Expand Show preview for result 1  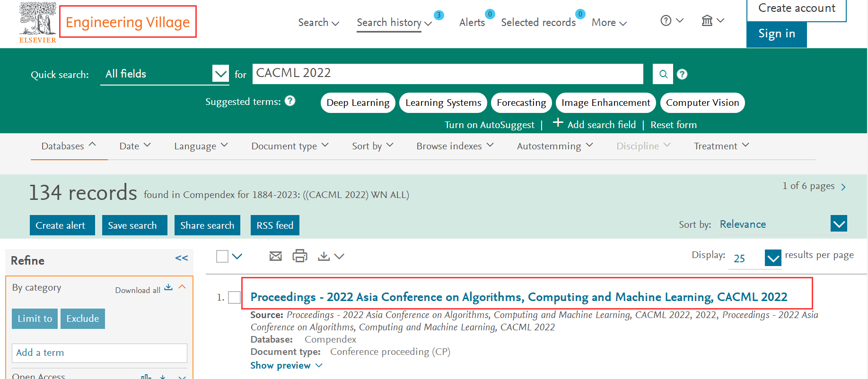[x=286, y=365]
